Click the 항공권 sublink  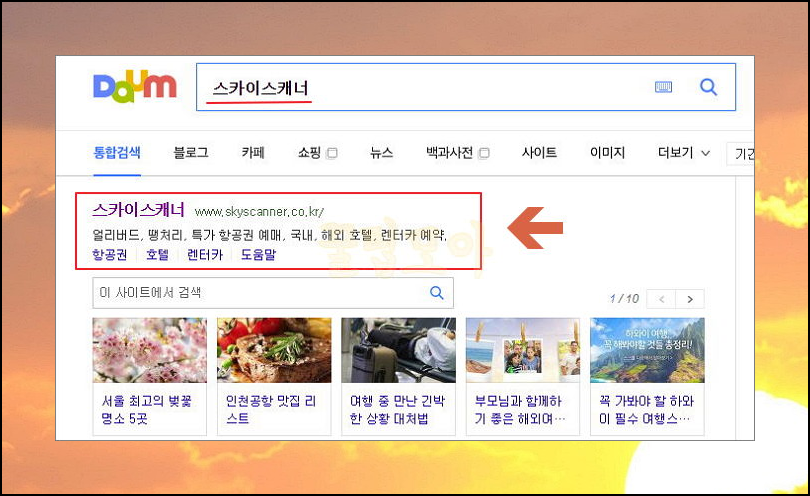pyautogui.click(x=110, y=254)
